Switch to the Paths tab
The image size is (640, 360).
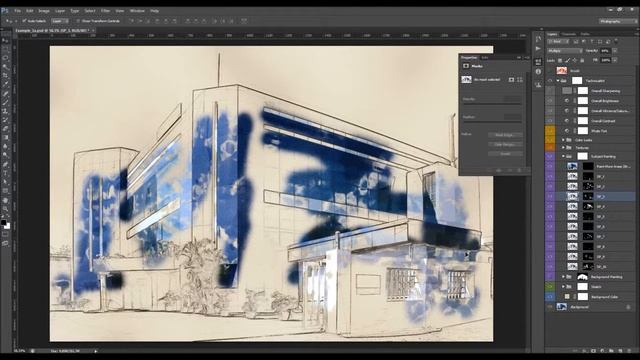click(585, 34)
